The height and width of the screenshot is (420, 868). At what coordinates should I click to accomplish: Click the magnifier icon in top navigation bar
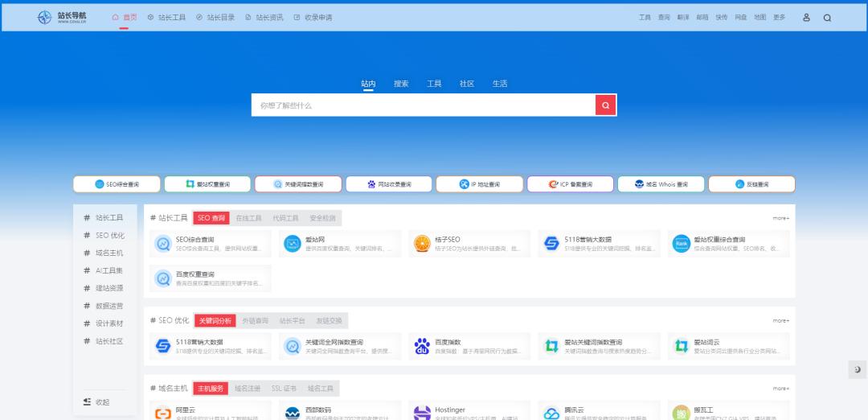(827, 18)
